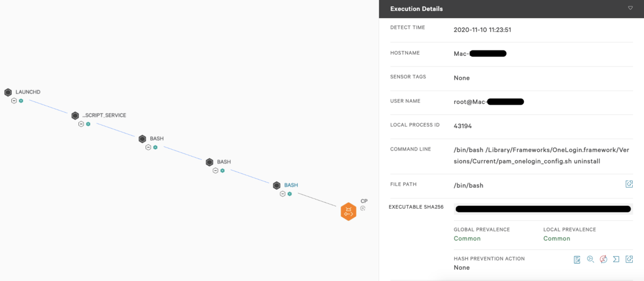Select the LAUNCHD process hexagon node
This screenshot has width=644, height=281.
[x=8, y=92]
